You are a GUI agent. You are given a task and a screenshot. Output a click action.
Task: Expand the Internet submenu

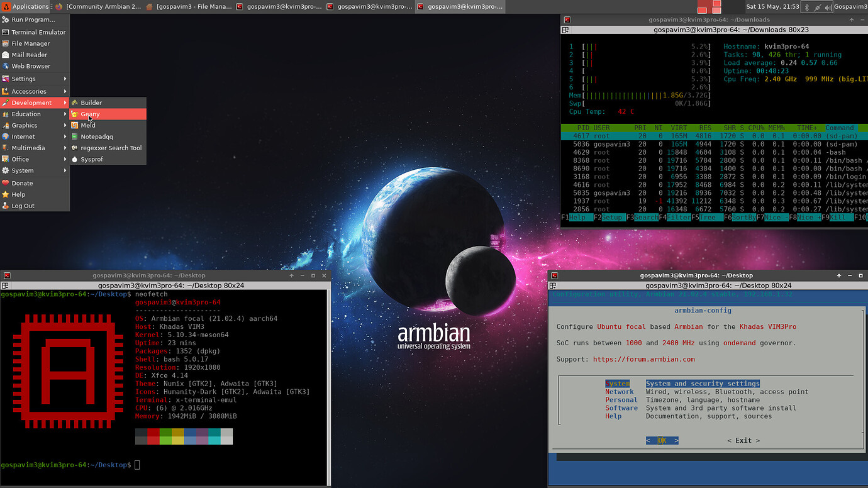pyautogui.click(x=35, y=136)
